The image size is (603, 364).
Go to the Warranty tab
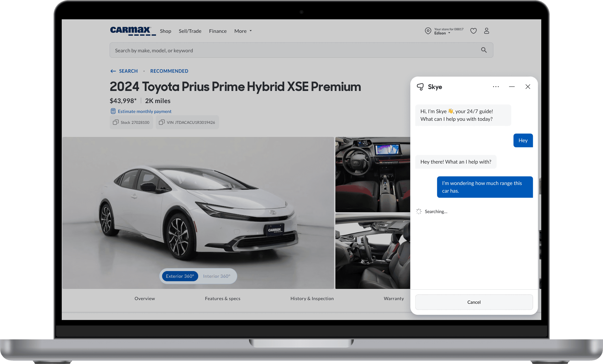click(394, 298)
